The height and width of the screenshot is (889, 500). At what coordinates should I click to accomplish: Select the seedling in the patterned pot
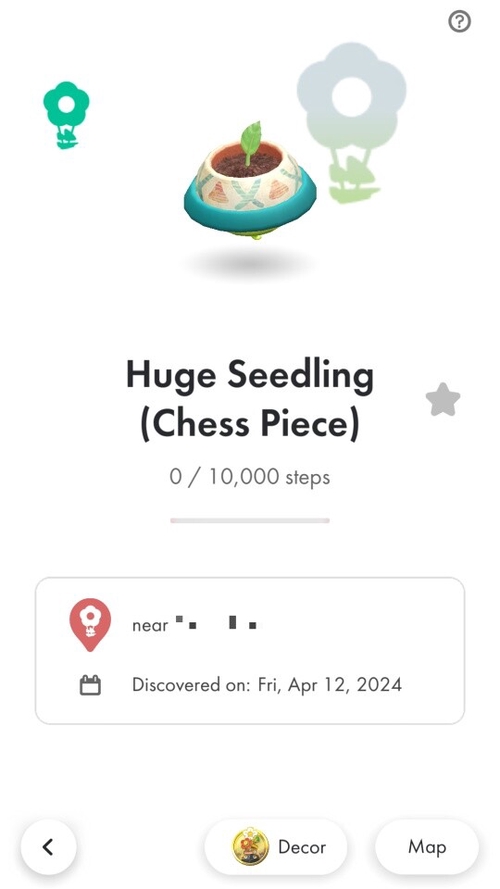click(x=250, y=180)
